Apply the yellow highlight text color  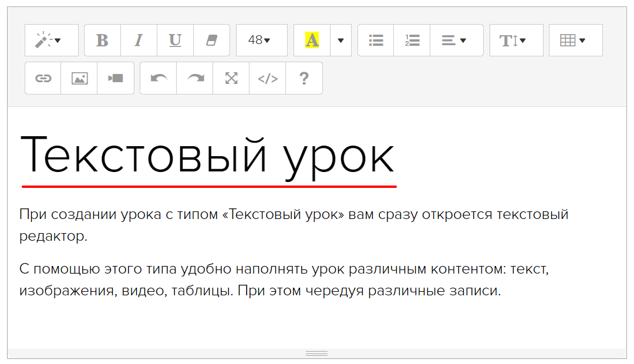tap(312, 41)
